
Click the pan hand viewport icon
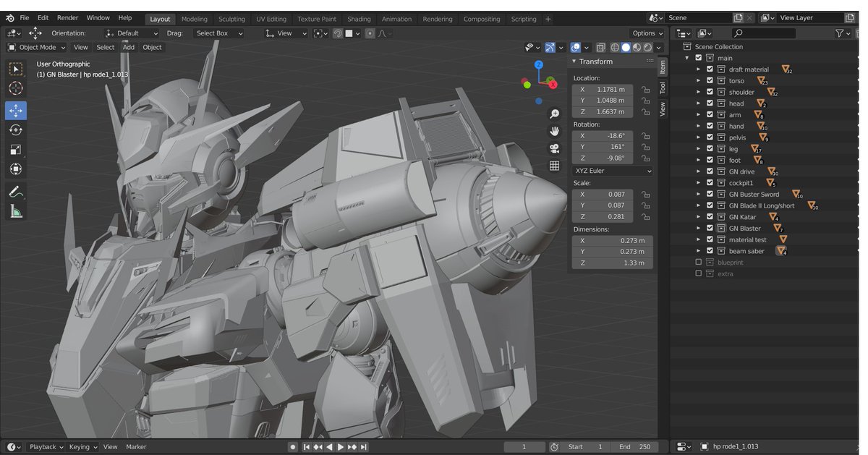point(555,131)
